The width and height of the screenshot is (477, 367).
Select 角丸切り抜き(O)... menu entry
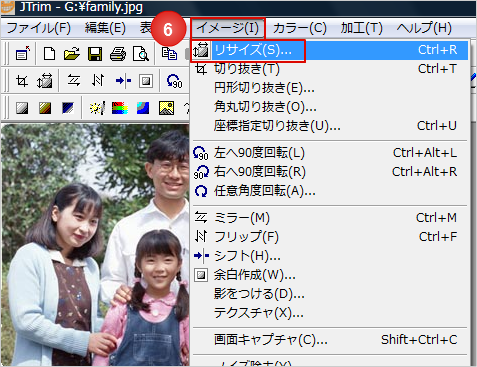coord(330,107)
